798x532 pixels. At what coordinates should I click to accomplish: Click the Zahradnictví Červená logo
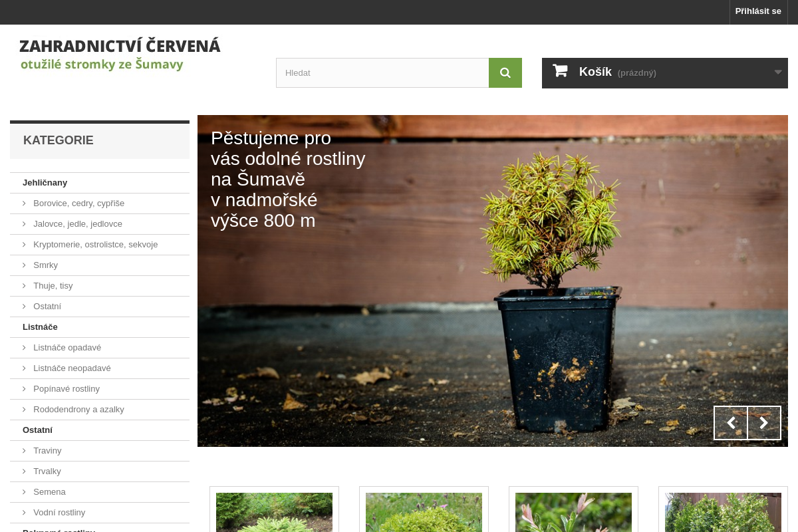120,55
